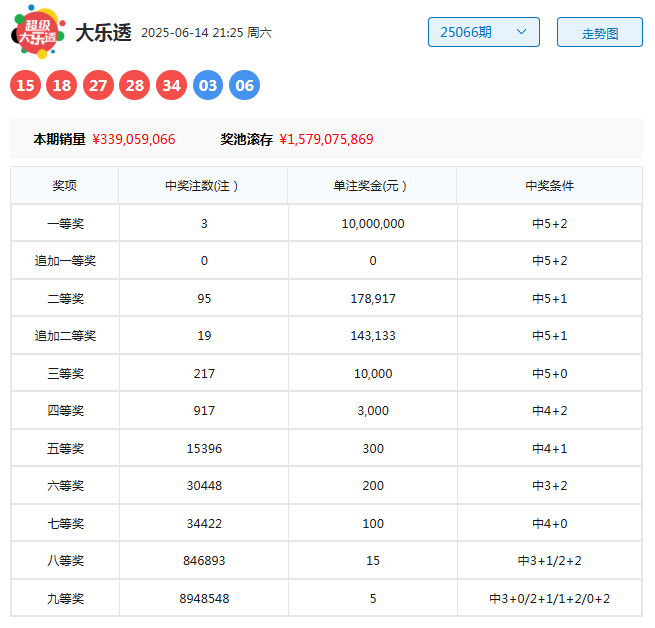Viewport: 655px width, 628px height.
Task: Click the 大乐透 title text
Action: (x=103, y=33)
